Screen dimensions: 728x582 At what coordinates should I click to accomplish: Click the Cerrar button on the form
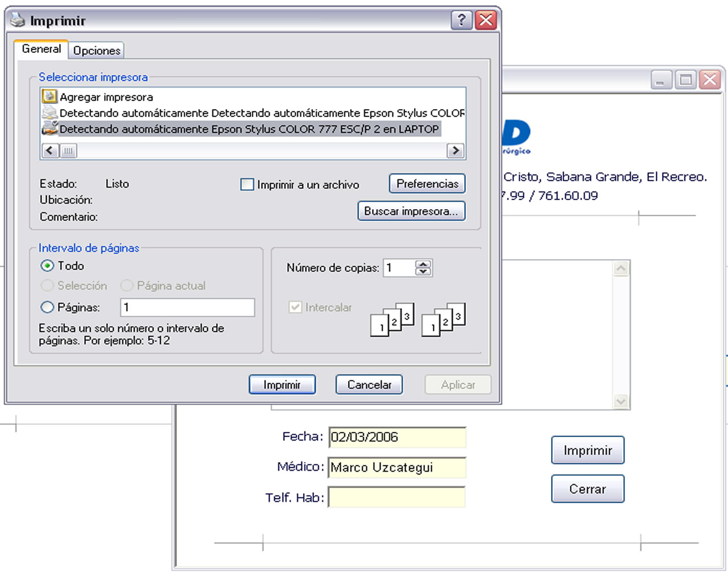[x=587, y=489]
